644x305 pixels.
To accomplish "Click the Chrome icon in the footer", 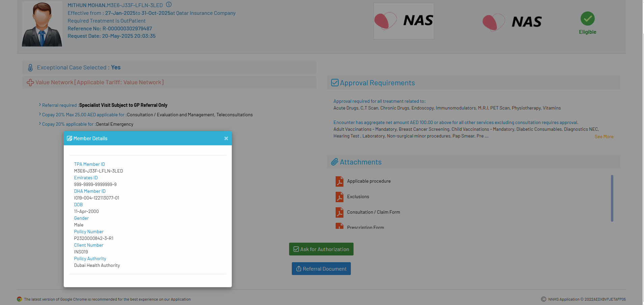I will tap(20, 299).
